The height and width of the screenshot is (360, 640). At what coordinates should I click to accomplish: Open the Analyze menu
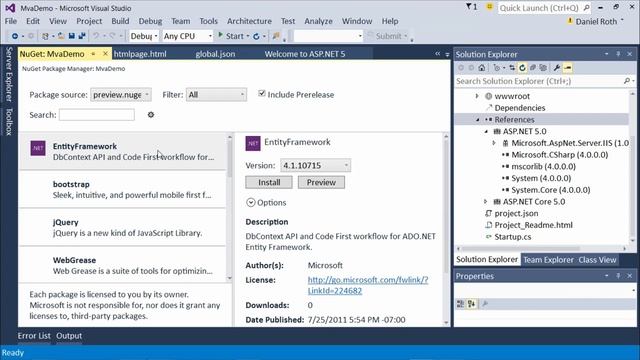tap(318, 21)
